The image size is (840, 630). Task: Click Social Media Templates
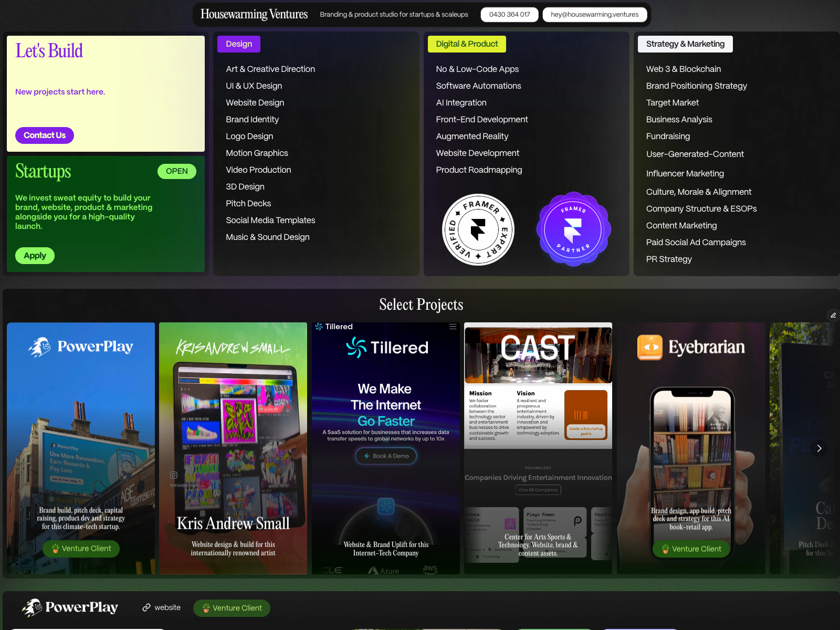point(270,220)
